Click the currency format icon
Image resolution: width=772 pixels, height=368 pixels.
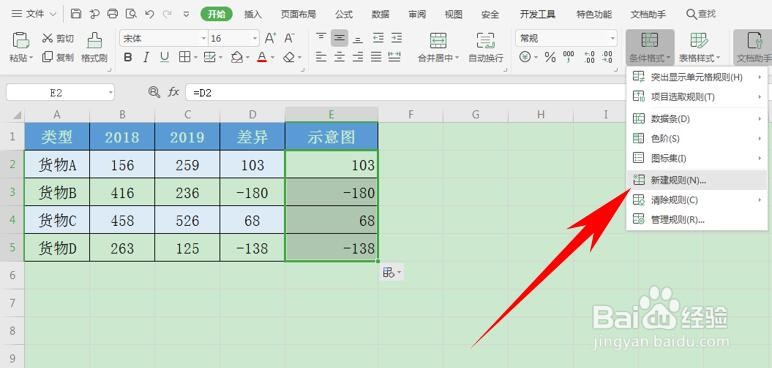tap(525, 58)
